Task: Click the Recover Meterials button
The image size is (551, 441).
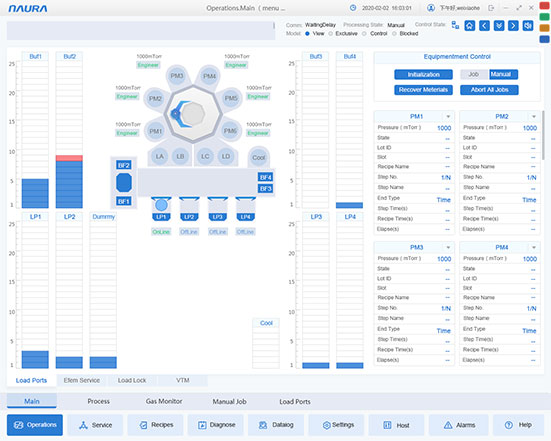Action: [423, 90]
